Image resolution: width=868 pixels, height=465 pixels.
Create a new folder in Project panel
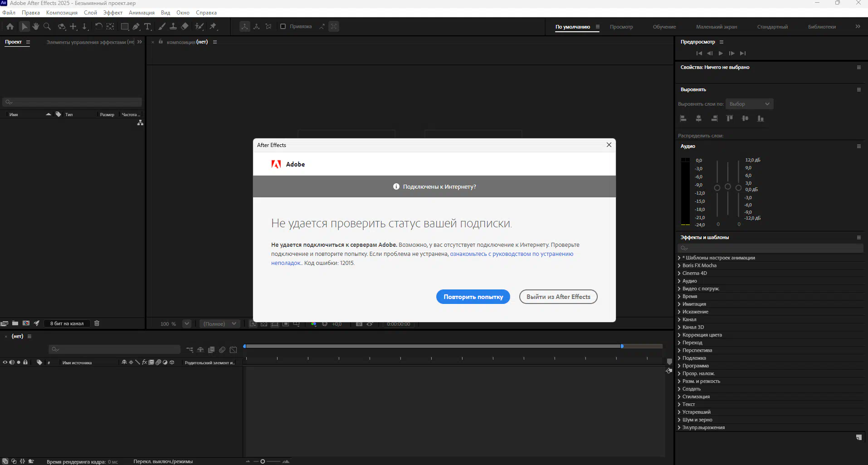(x=15, y=323)
